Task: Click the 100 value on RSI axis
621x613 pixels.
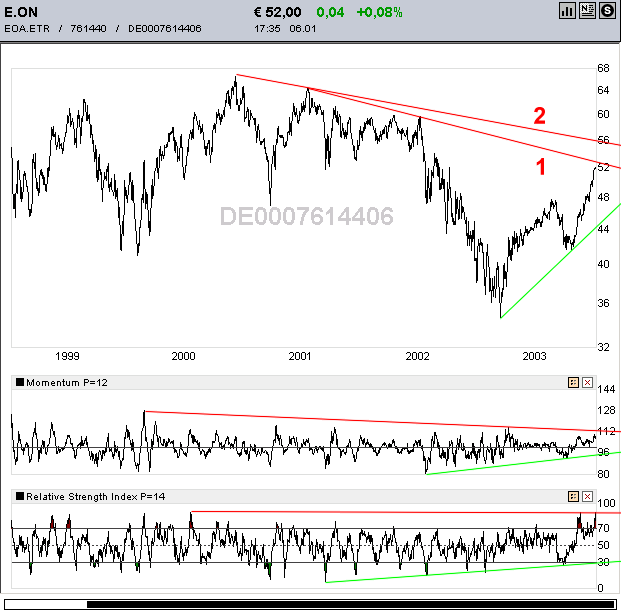Action: tap(606, 503)
